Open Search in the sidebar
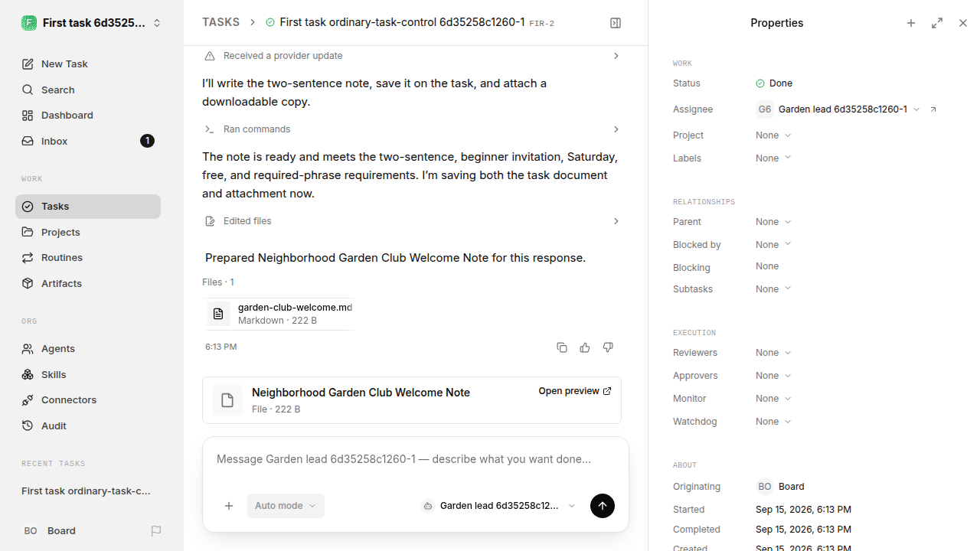980x551 pixels. pos(88,90)
